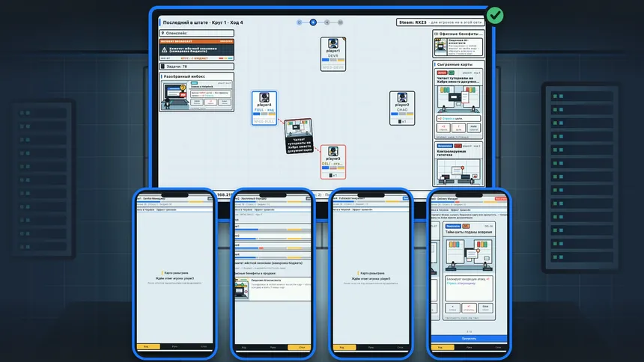Click Ждём ответ игрока text on Fullstack-Генералист phone
This screenshot has height=362, width=644.
pos(371,278)
